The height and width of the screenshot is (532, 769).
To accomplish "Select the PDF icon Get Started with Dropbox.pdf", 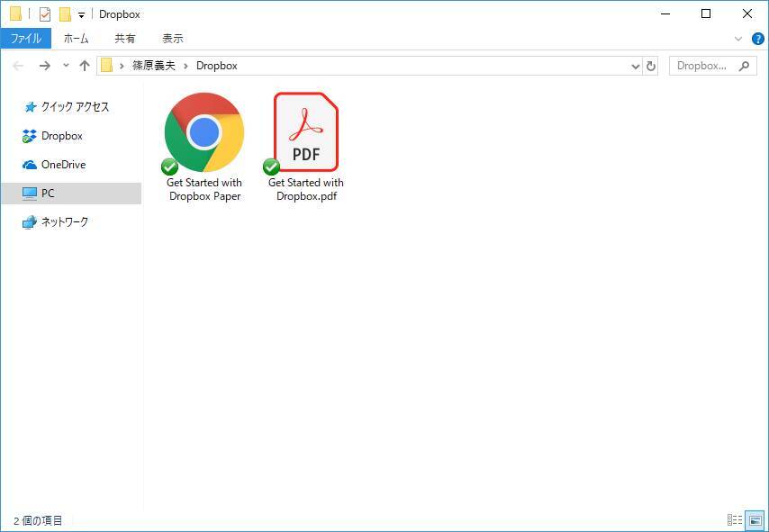I will coord(306,132).
